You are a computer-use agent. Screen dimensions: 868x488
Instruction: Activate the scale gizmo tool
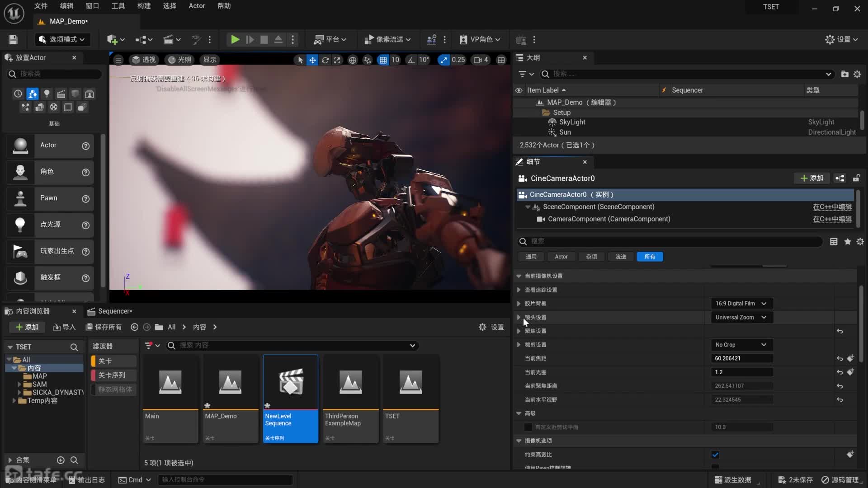coord(337,60)
